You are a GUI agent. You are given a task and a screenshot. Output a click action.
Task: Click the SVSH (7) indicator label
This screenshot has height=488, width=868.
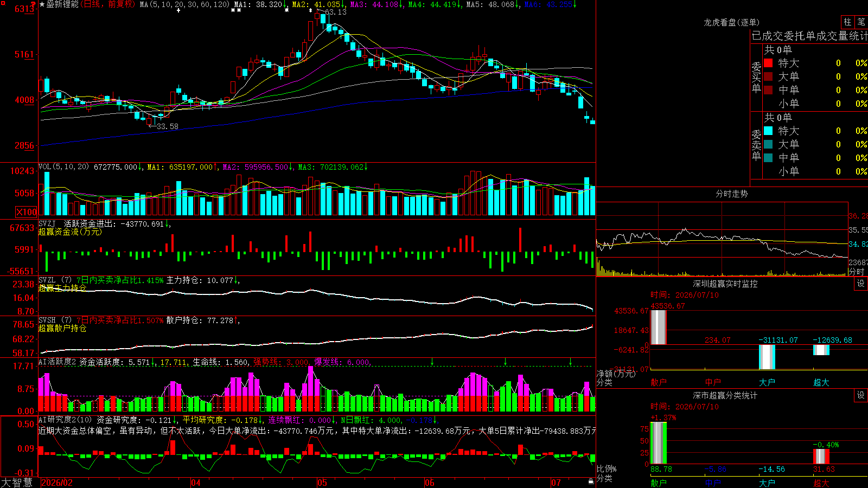coord(55,320)
